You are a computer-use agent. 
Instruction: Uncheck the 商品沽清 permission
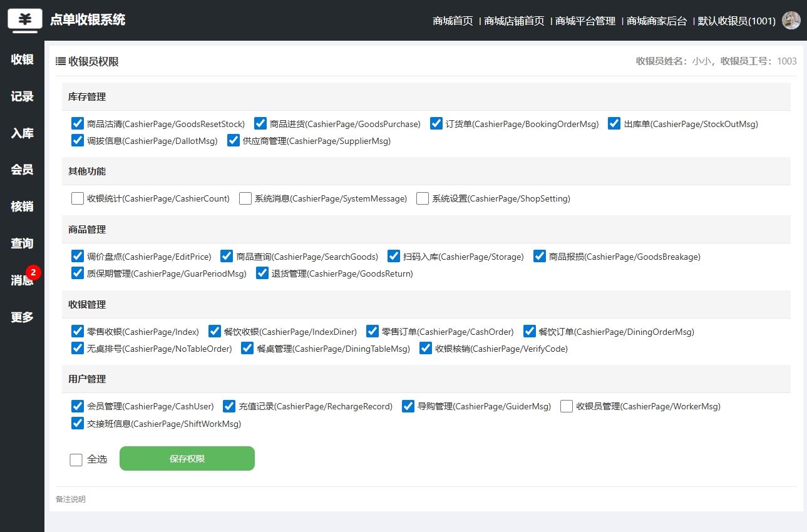pos(78,123)
